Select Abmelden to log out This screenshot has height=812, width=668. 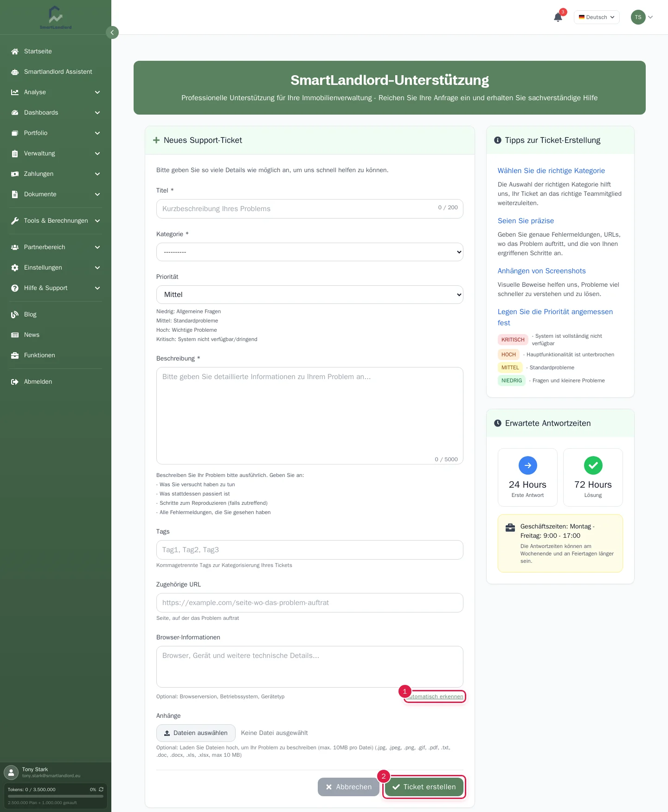pos(56,382)
